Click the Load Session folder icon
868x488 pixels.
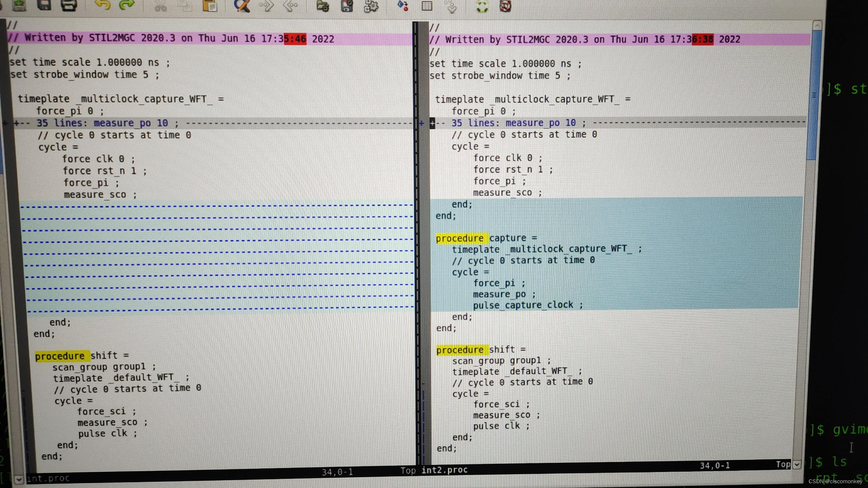[322, 6]
